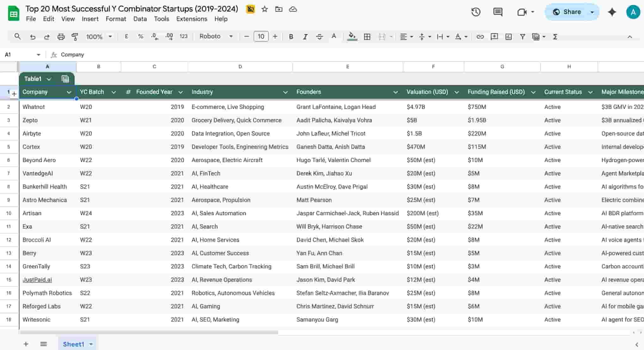Create a filter

523,37
